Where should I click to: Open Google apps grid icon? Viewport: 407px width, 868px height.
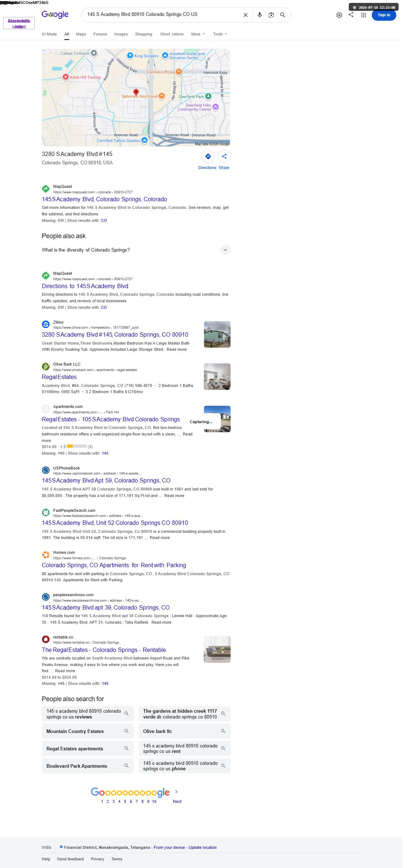tap(364, 15)
